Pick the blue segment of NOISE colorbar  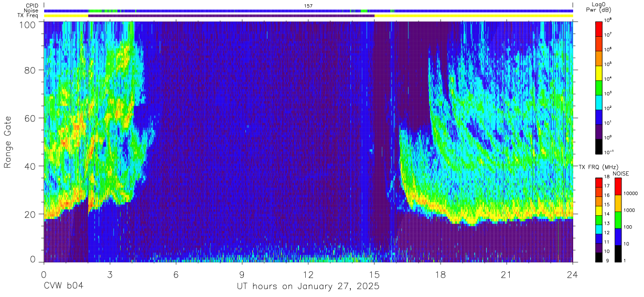click(x=618, y=236)
